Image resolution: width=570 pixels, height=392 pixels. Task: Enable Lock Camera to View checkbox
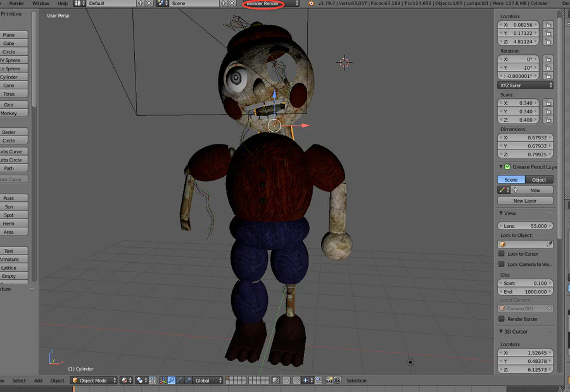(x=502, y=264)
